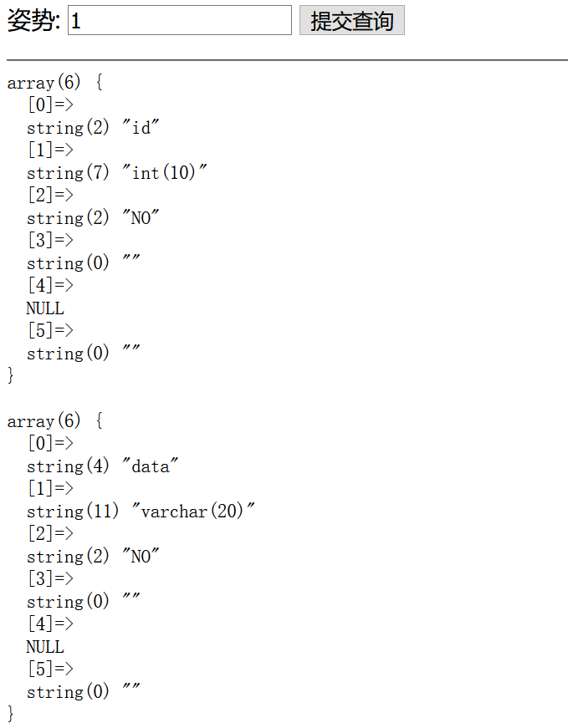Click the [1]=> key in second array
Image resolution: width=568 pixels, height=728 pixels.
[x=51, y=488]
